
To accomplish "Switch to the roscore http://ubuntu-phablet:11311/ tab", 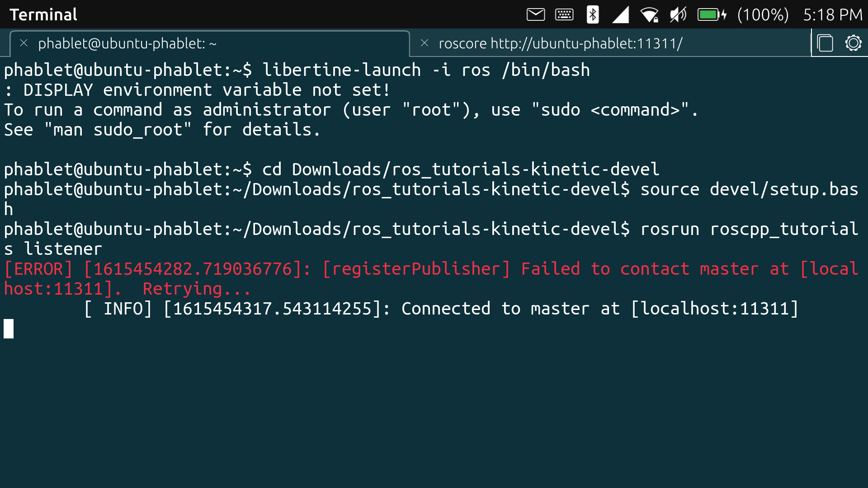I will coord(561,43).
